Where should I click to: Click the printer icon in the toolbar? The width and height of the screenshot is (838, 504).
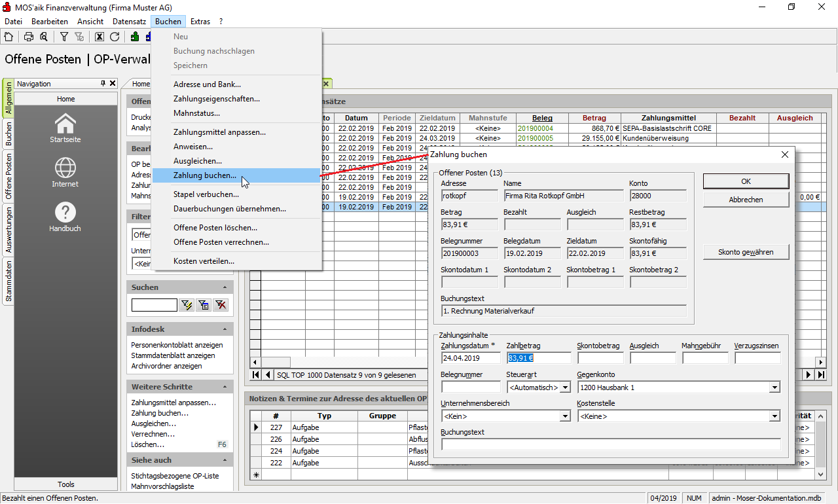pos(29,37)
